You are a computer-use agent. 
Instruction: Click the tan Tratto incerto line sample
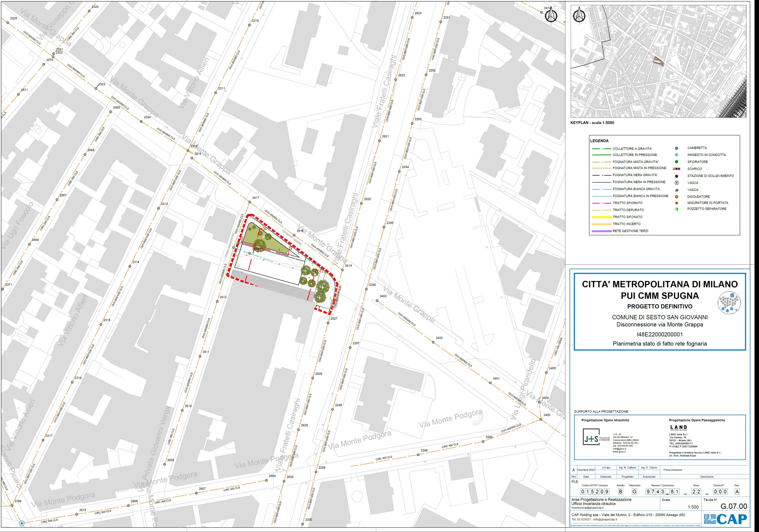click(601, 224)
